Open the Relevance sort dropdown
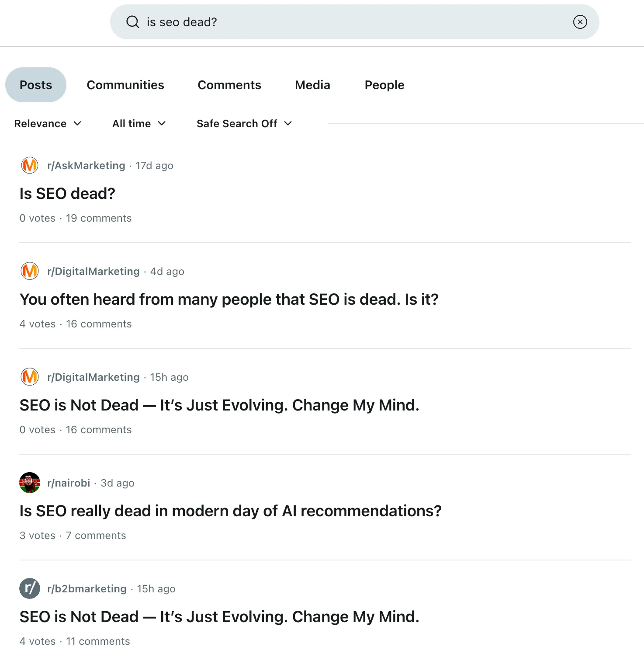 point(48,124)
